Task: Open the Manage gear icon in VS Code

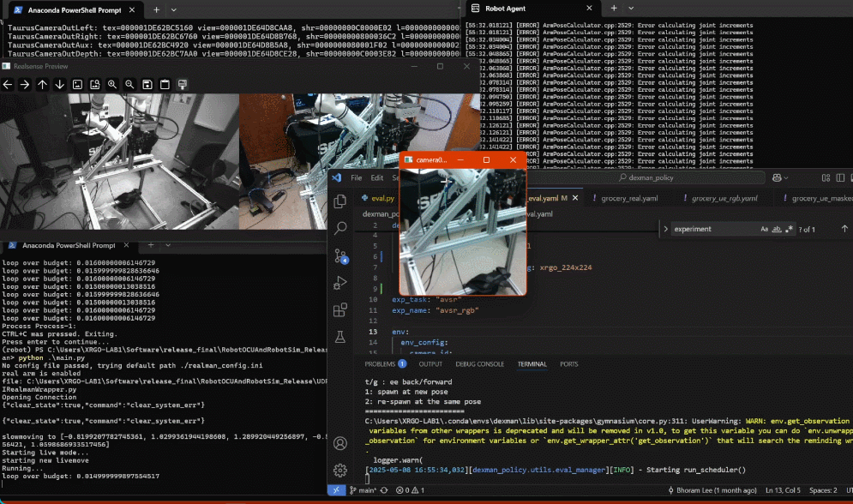Action: [x=340, y=470]
